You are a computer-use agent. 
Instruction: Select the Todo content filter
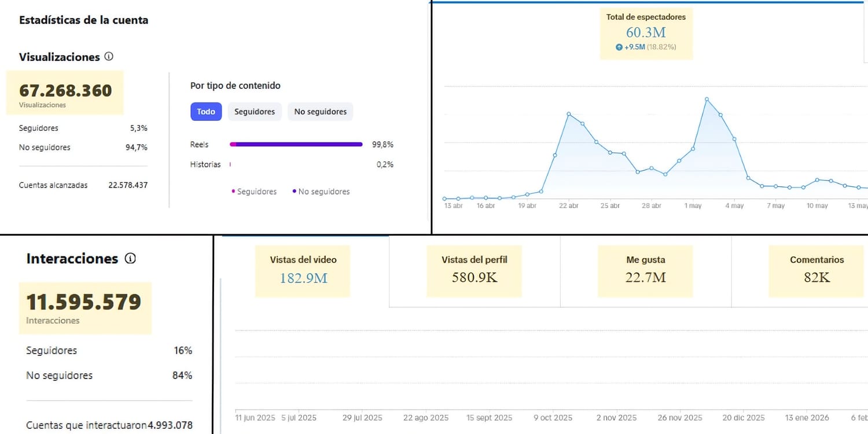click(x=206, y=112)
